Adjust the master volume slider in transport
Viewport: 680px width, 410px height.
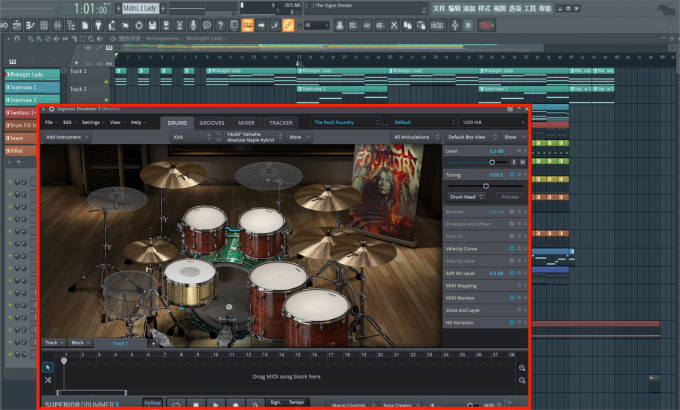point(470,405)
